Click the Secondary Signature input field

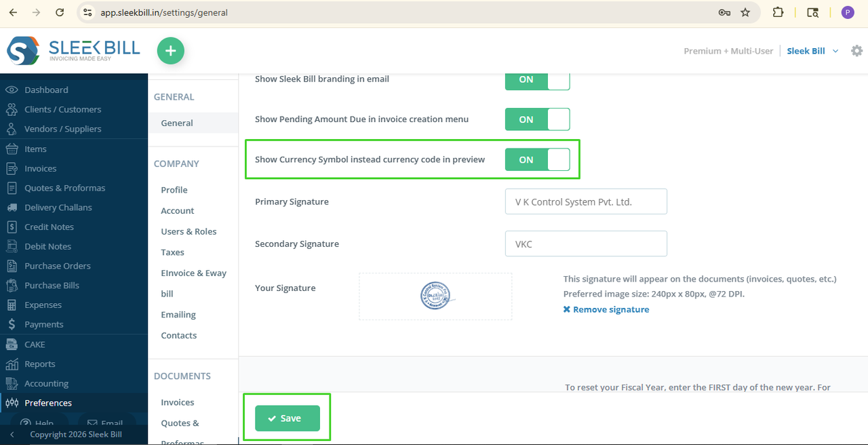[x=586, y=244]
